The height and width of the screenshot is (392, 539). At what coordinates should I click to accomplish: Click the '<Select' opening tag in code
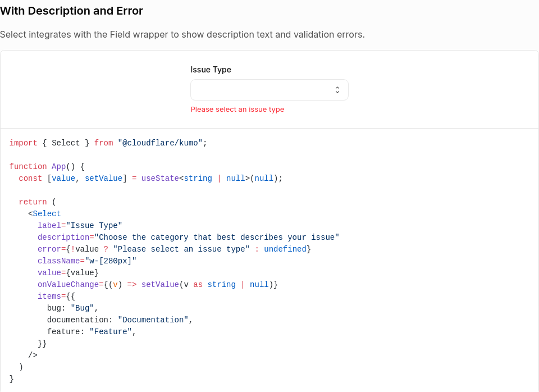click(x=44, y=213)
